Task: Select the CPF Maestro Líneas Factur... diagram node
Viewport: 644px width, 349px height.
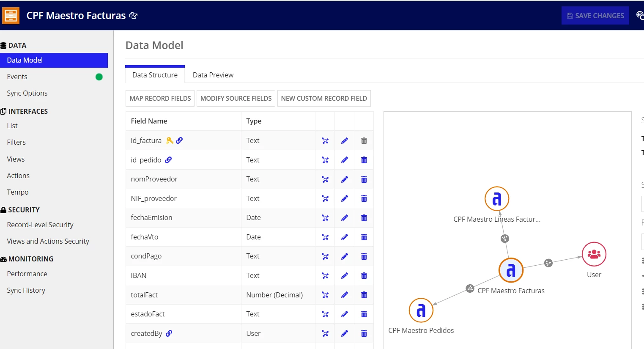Action: 497,199
